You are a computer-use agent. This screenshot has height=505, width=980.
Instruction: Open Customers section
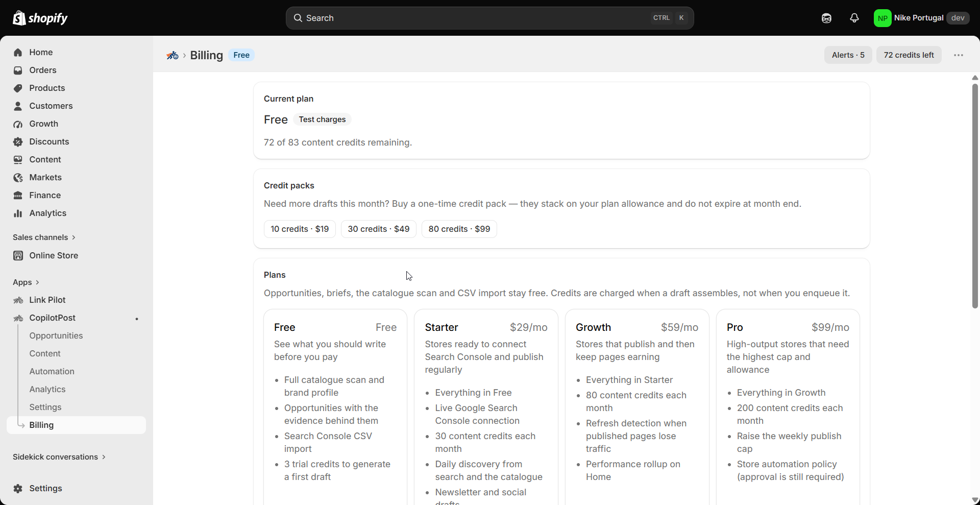(x=76, y=106)
